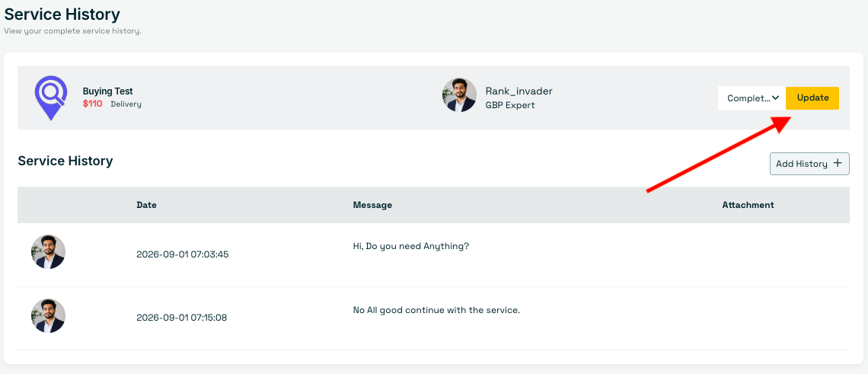Click the Message column header
The image size is (868, 374).
(x=372, y=205)
